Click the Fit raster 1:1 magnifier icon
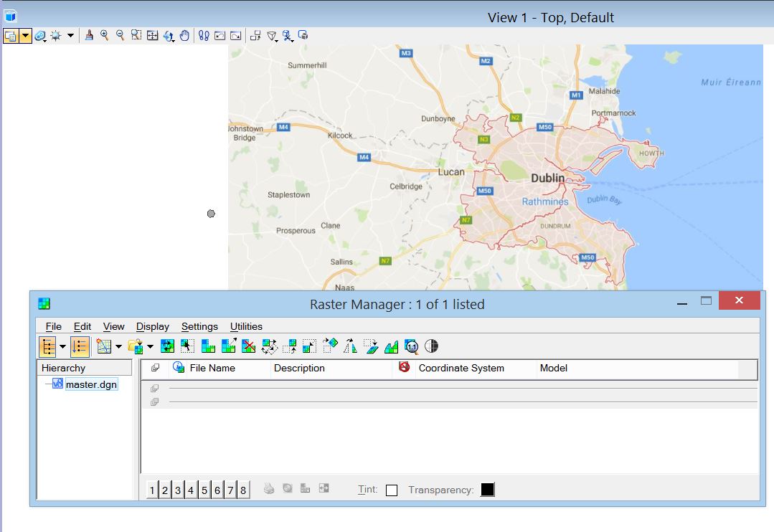The height and width of the screenshot is (532, 774). (x=411, y=347)
